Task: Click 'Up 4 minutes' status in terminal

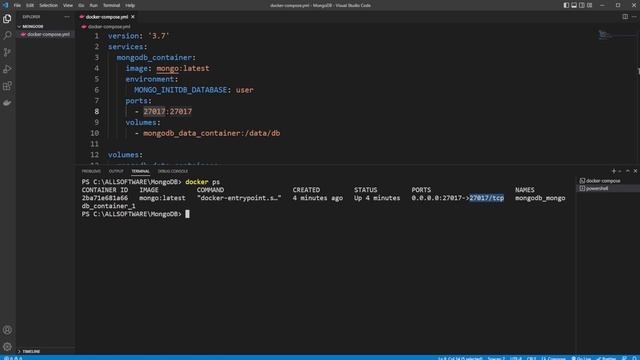Action: (377, 198)
